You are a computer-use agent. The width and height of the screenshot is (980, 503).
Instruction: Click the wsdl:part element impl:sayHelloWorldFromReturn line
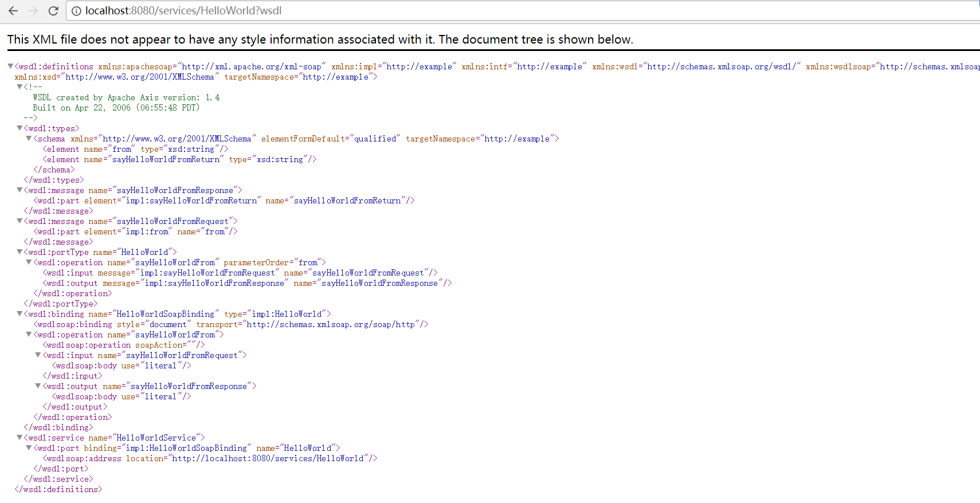pos(224,201)
